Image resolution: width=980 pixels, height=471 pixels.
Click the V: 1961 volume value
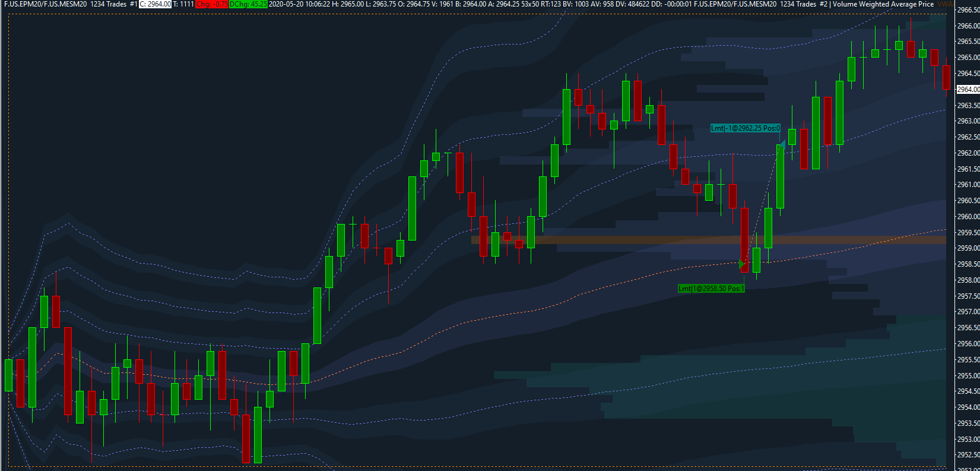442,4
